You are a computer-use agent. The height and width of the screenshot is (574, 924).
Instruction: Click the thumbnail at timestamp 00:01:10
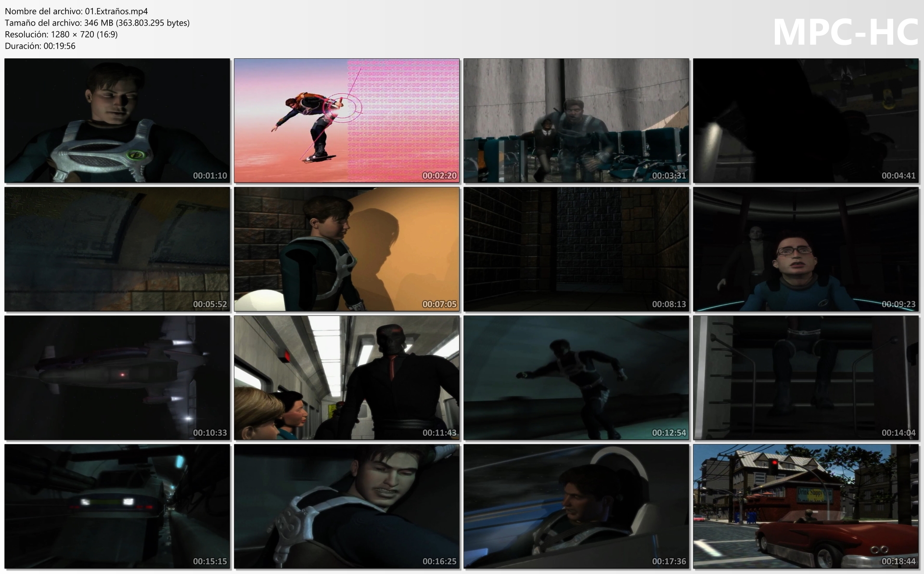pyautogui.click(x=117, y=120)
